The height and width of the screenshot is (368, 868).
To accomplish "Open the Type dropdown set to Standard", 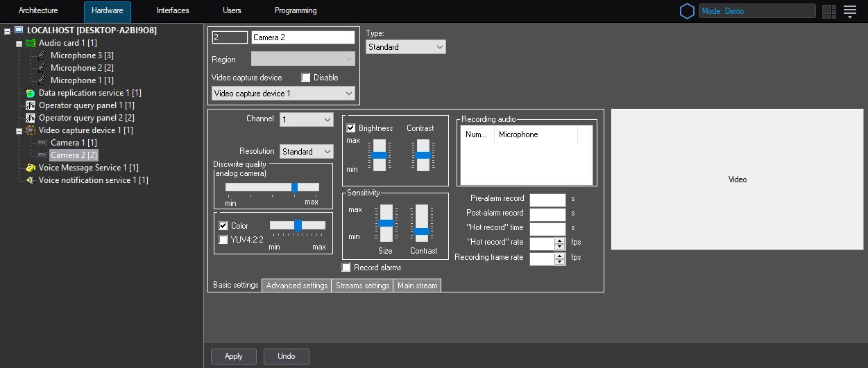I will coord(405,47).
